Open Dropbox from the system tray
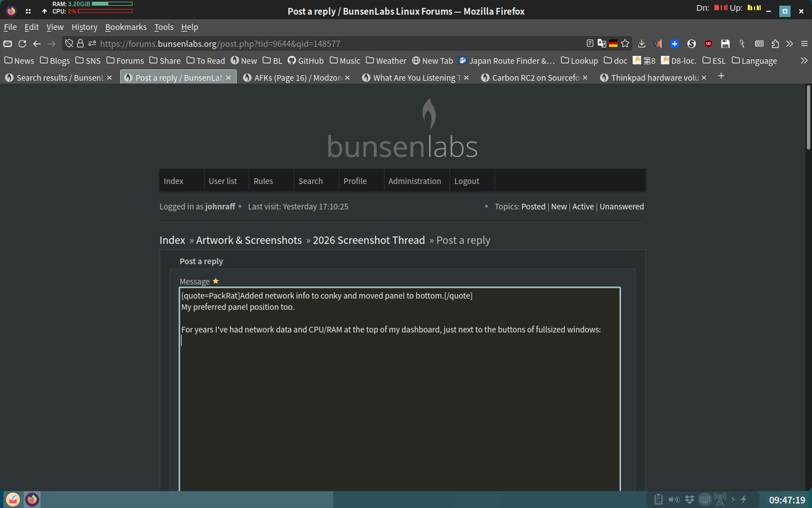This screenshot has width=812, height=508. click(x=690, y=500)
